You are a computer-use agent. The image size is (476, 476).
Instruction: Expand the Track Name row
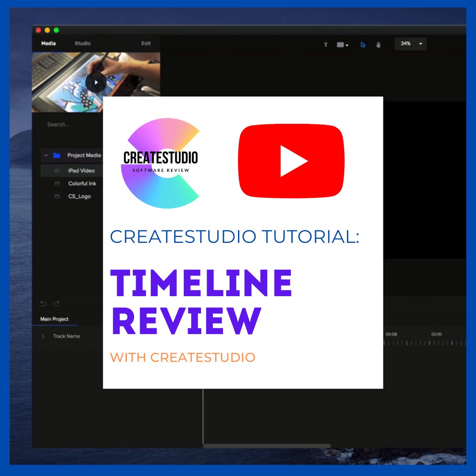tap(43, 336)
